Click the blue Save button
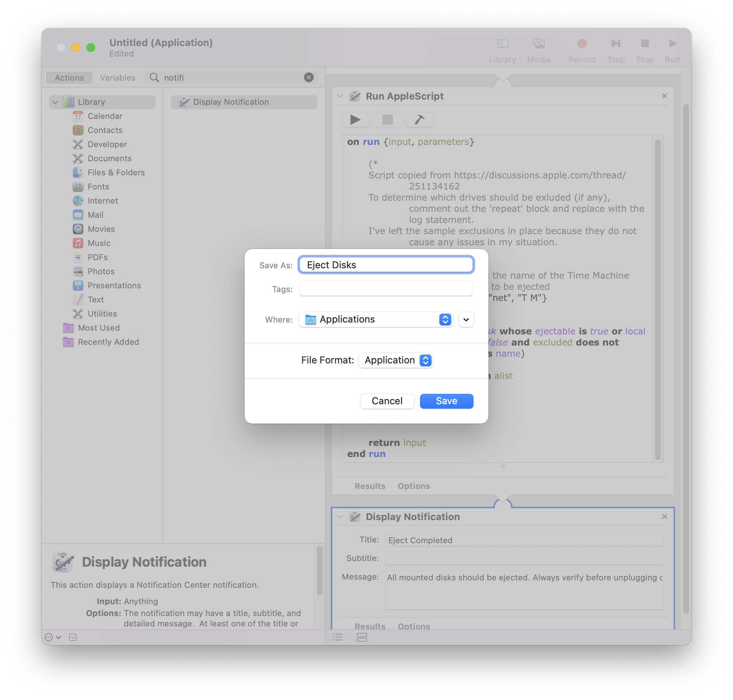 (446, 401)
